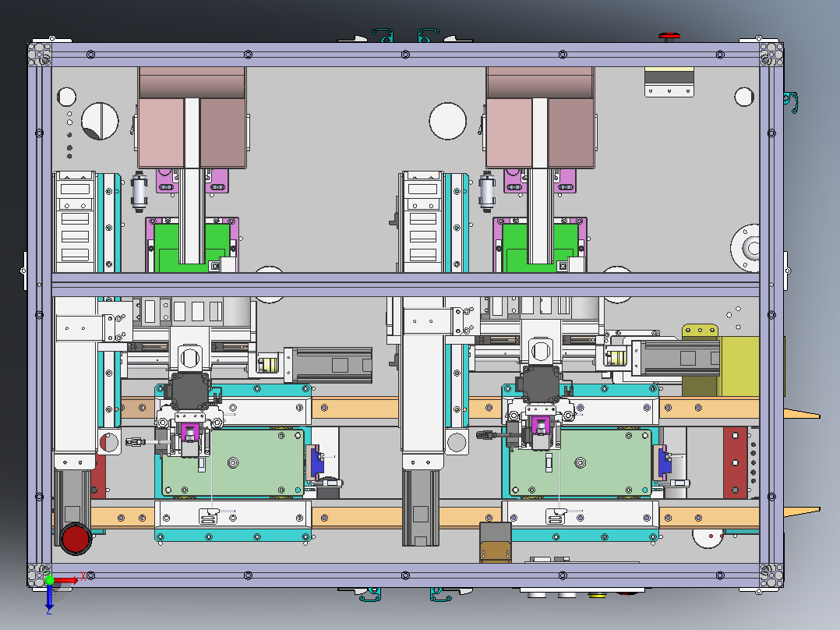
Task: Click the red X axis arrow of the triad
Action: (x=66, y=580)
